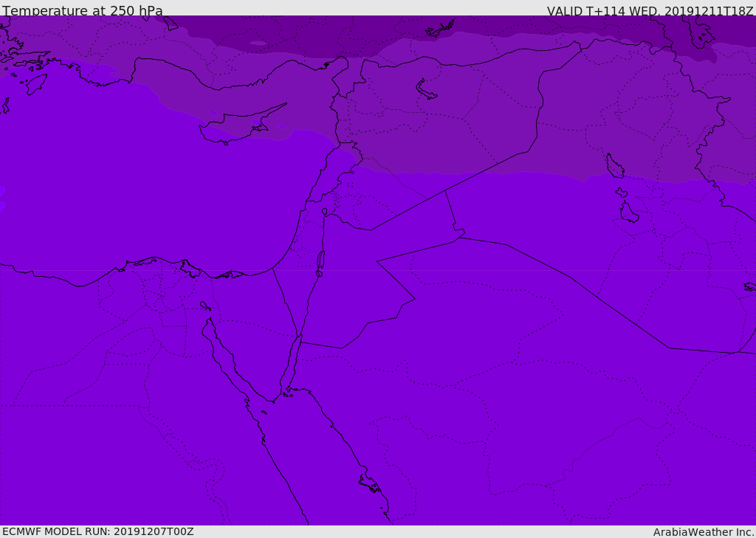This screenshot has height=538, width=756.
Task: Click the Dead Sea outline on map
Action: click(320, 261)
